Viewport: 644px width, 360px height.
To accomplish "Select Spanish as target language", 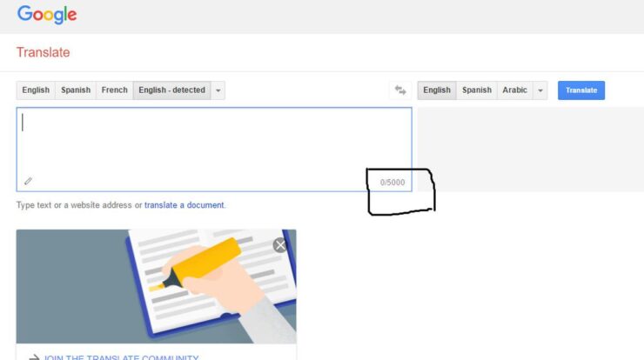I will click(476, 90).
